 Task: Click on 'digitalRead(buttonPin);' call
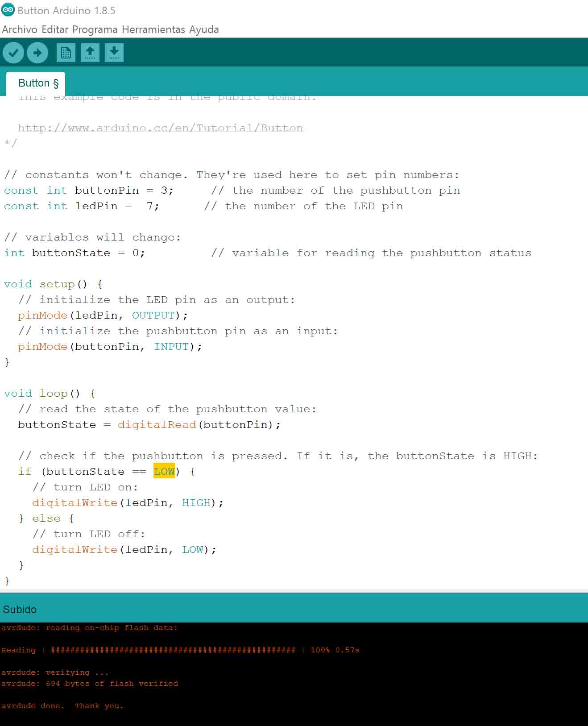(199, 425)
